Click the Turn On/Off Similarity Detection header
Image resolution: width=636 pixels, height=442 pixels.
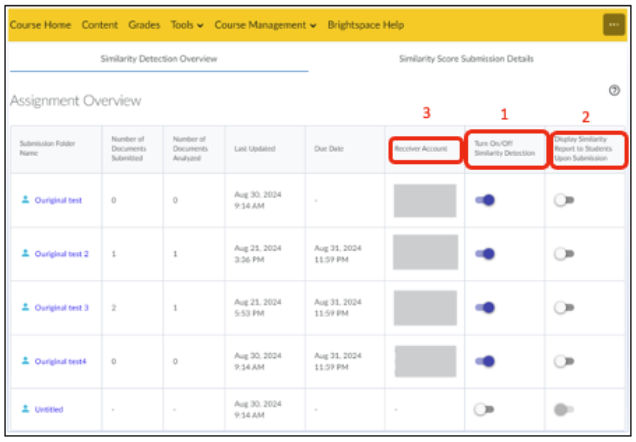click(505, 148)
